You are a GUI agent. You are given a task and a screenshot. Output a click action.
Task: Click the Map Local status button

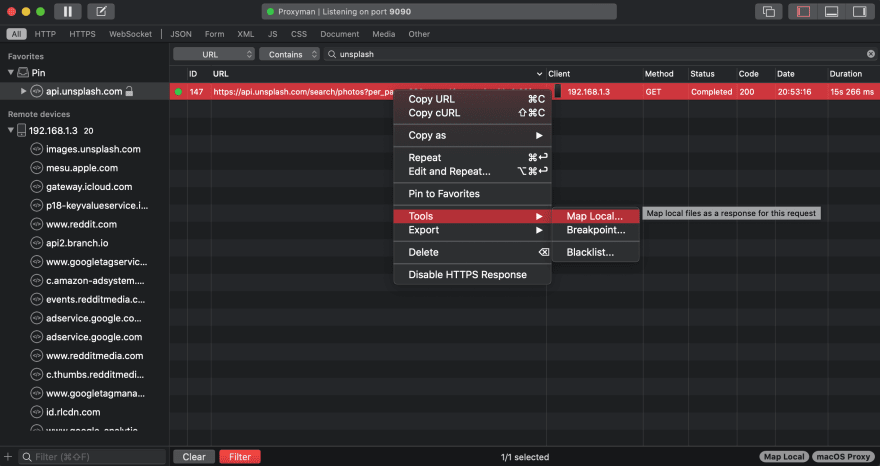[784, 456]
